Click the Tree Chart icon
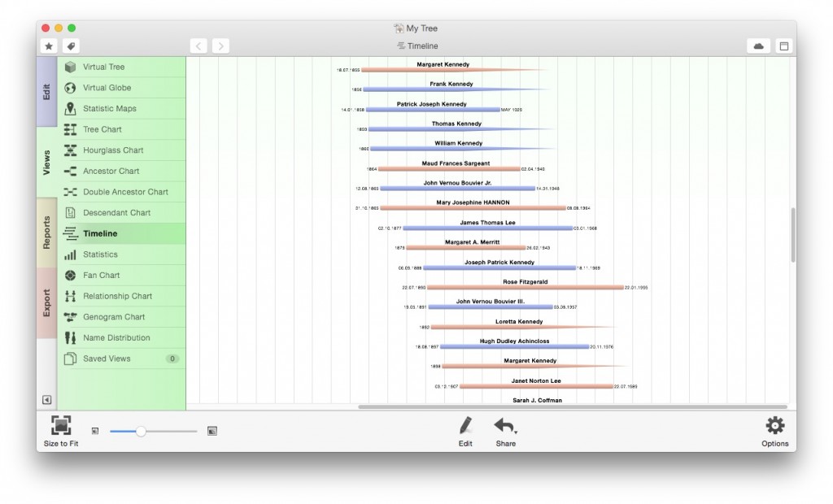The width and height of the screenshot is (833, 504). pos(70,129)
